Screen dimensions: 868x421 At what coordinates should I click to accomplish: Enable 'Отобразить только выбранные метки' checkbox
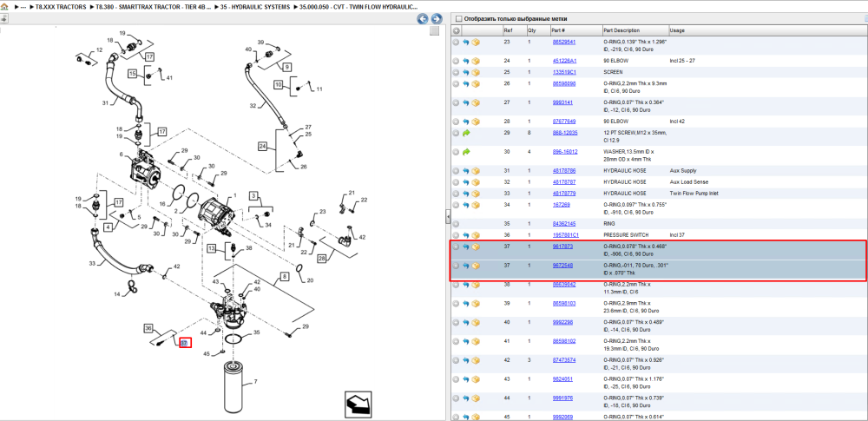[x=458, y=19]
